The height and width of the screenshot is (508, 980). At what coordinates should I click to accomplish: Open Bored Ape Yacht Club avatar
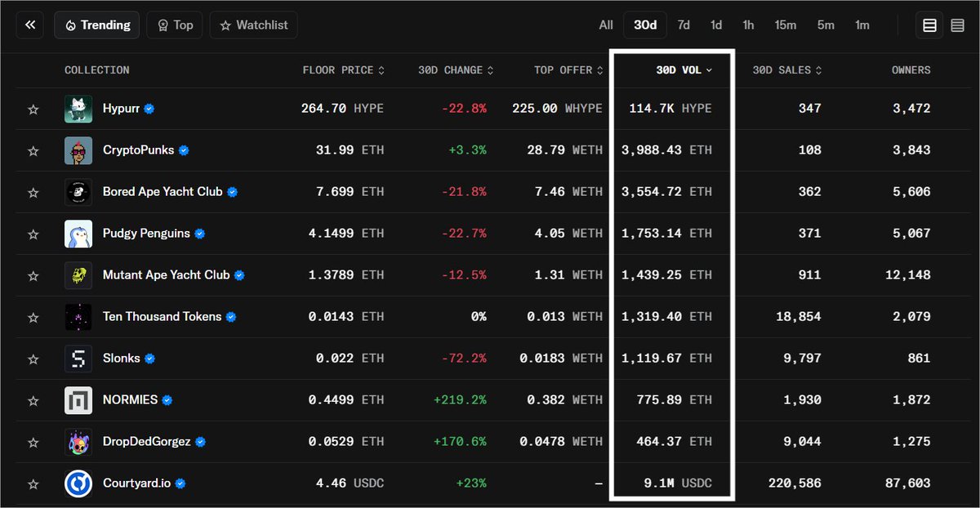(78, 192)
